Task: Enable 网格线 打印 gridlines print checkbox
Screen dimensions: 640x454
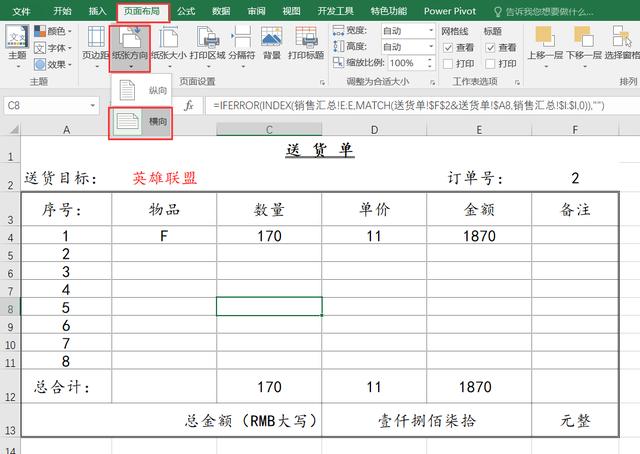Action: (448, 64)
